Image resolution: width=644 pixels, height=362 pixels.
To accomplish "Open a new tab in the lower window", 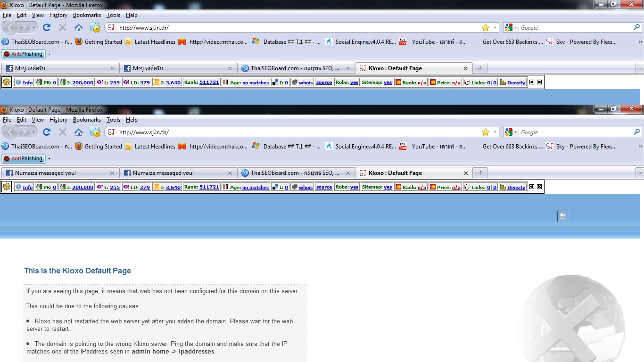I will [480, 173].
